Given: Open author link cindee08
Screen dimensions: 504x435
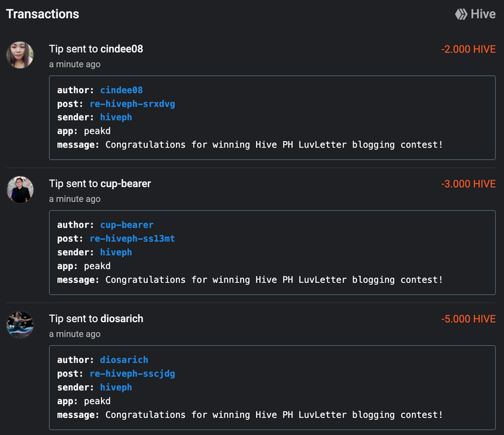Looking at the screenshot, I should pos(121,91).
